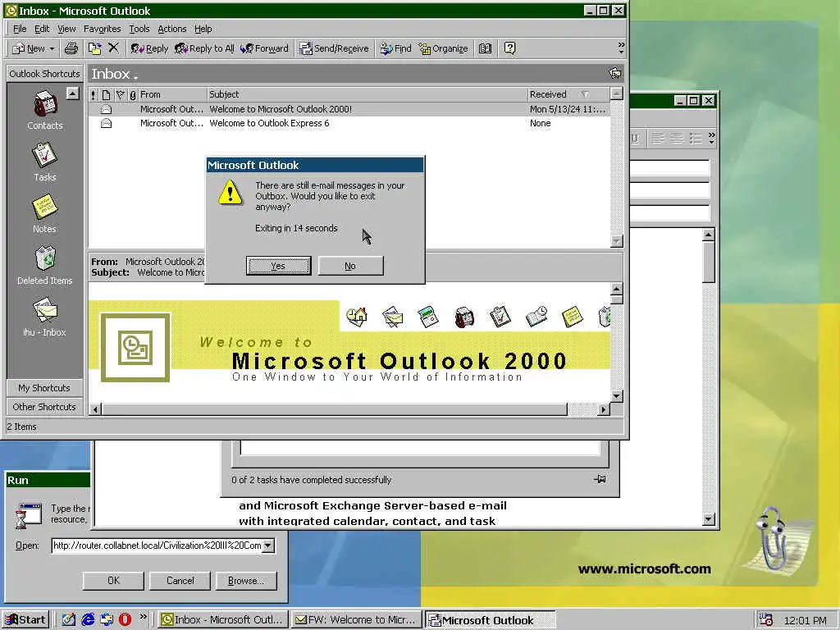
Task: Open Tasks shortcut in Outlook bar
Action: point(45,162)
